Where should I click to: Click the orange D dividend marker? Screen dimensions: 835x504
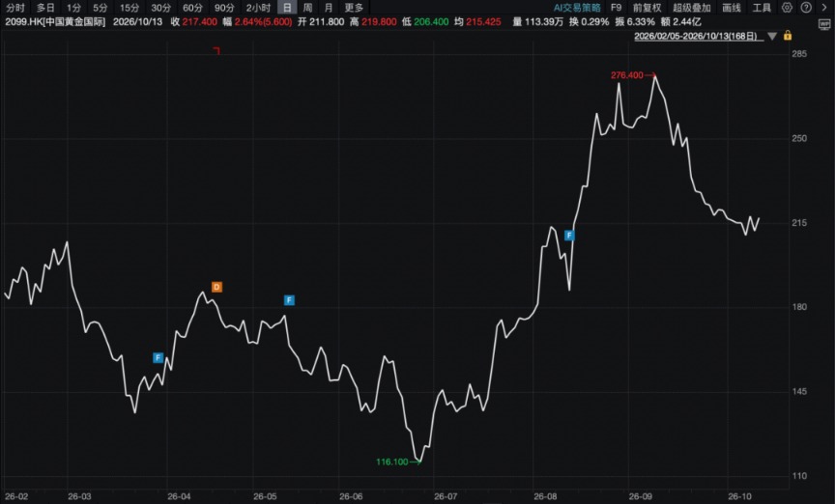[x=216, y=287]
